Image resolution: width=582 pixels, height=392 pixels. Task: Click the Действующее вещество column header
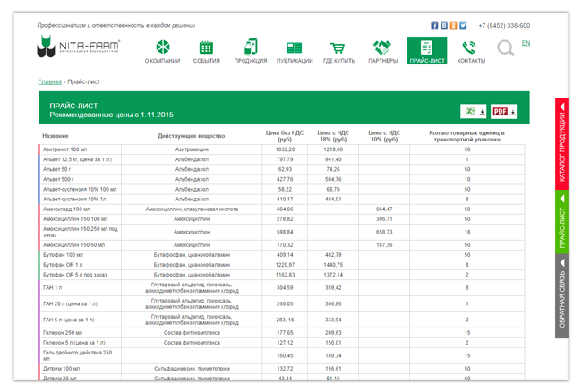[192, 136]
